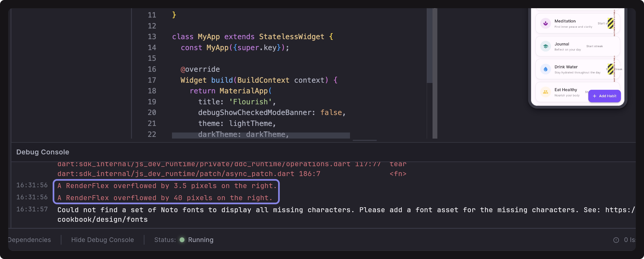The image size is (644, 259).
Task: Click the Meditation lotus icon
Action: [546, 24]
